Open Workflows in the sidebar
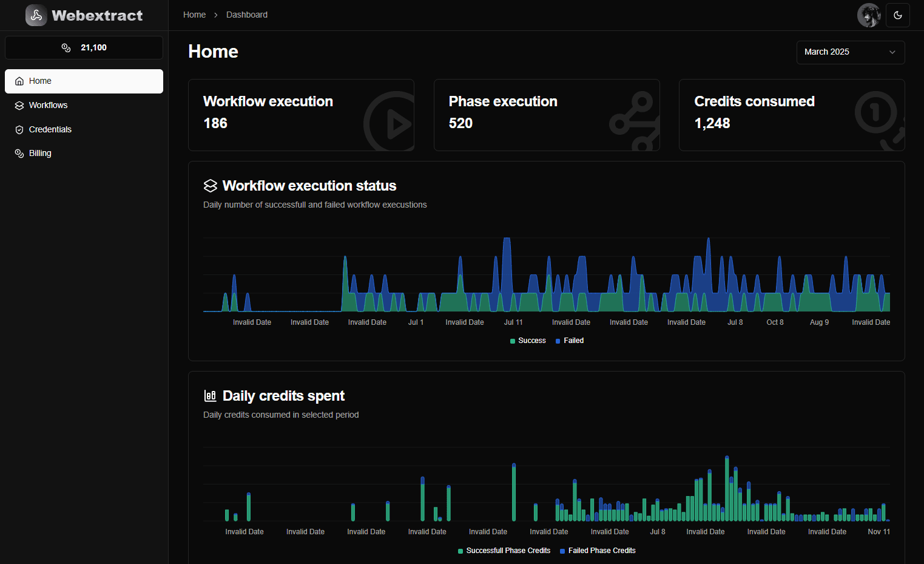 84,105
